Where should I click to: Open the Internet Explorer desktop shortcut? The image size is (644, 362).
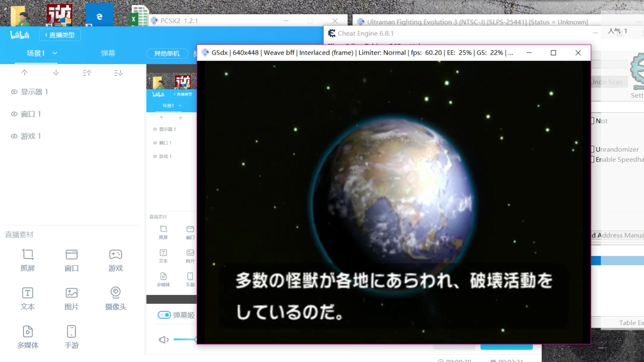click(x=99, y=15)
